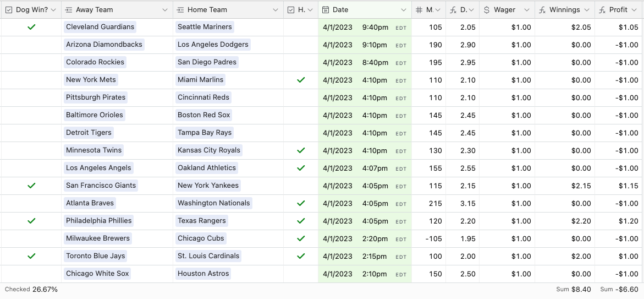Image resolution: width=644 pixels, height=299 pixels.
Task: Open the Checked 26.67% summary menu
Action: coord(31,289)
